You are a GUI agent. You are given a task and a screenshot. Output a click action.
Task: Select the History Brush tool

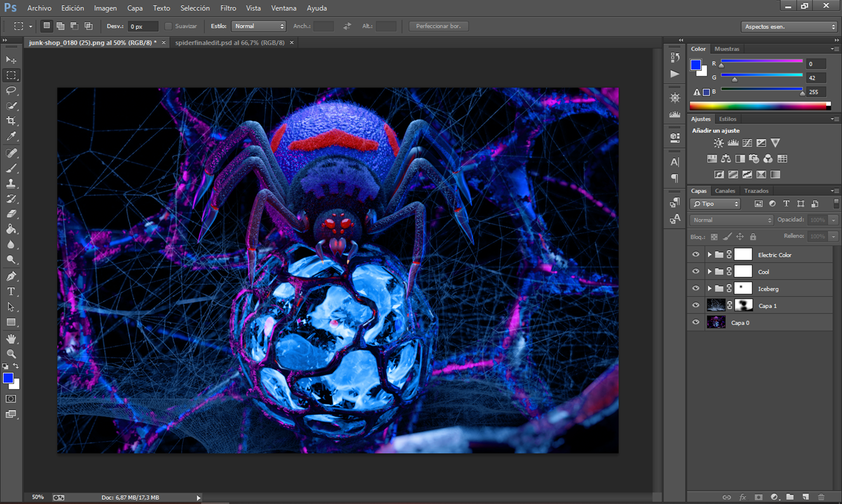point(11,199)
